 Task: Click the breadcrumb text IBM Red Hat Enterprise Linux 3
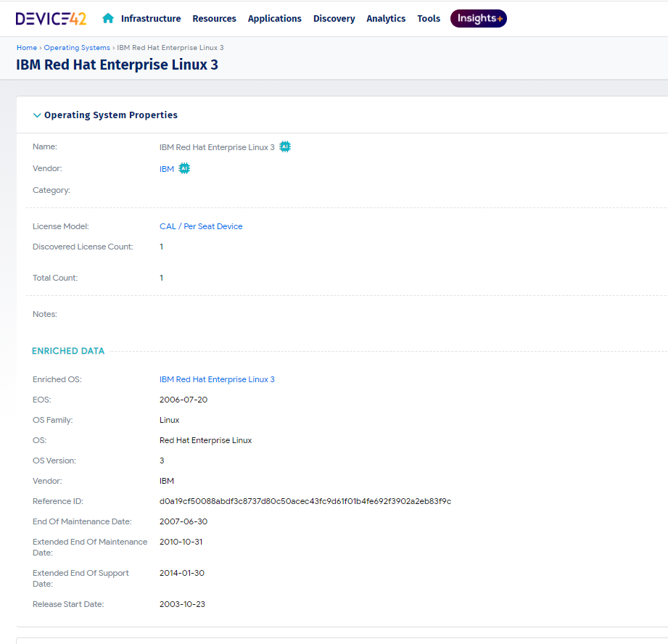[170, 48]
